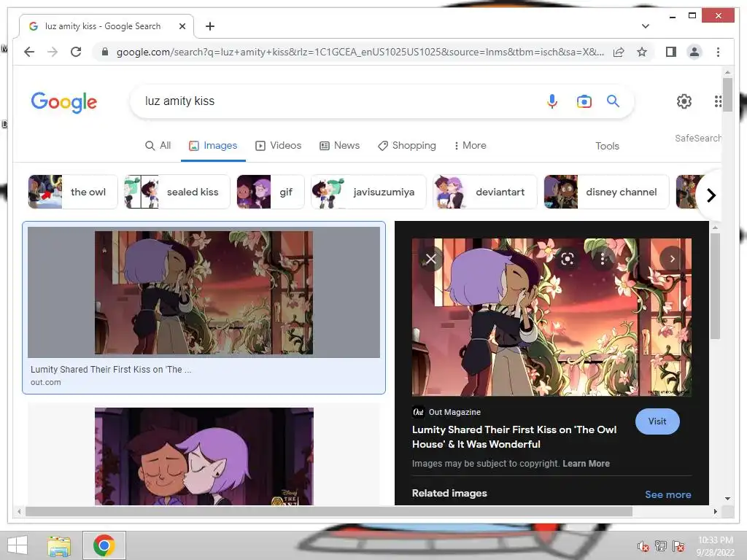Click the browser address bar URL
747x560 pixels.
[360, 52]
